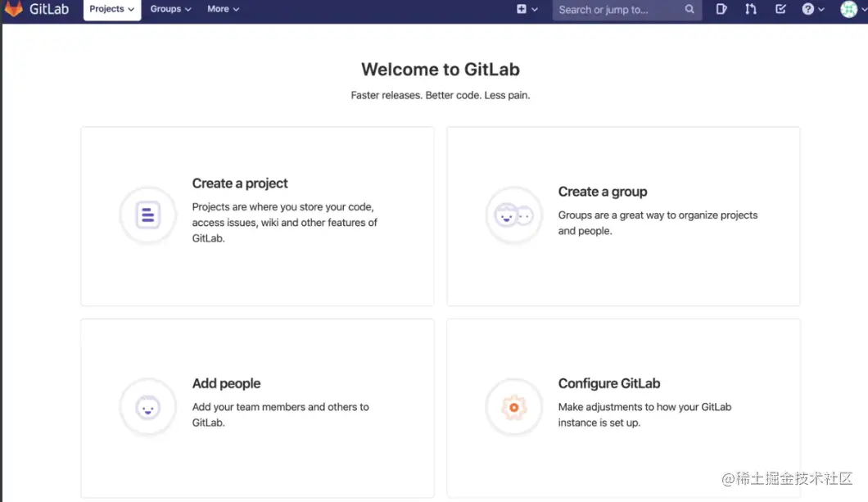Screen dimensions: 868x502
Task: Open the Issues icon in navbar
Action: (721, 10)
